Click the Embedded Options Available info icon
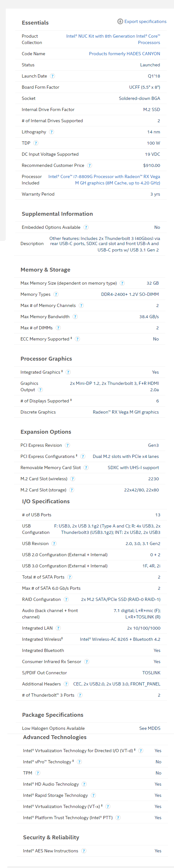Screen dimensions: 174x868 click(86, 228)
